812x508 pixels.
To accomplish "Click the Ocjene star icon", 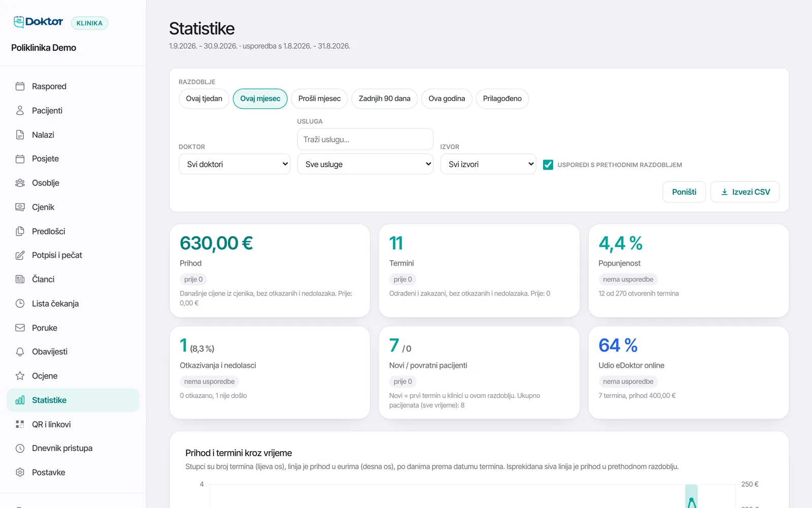I will click(x=20, y=376).
